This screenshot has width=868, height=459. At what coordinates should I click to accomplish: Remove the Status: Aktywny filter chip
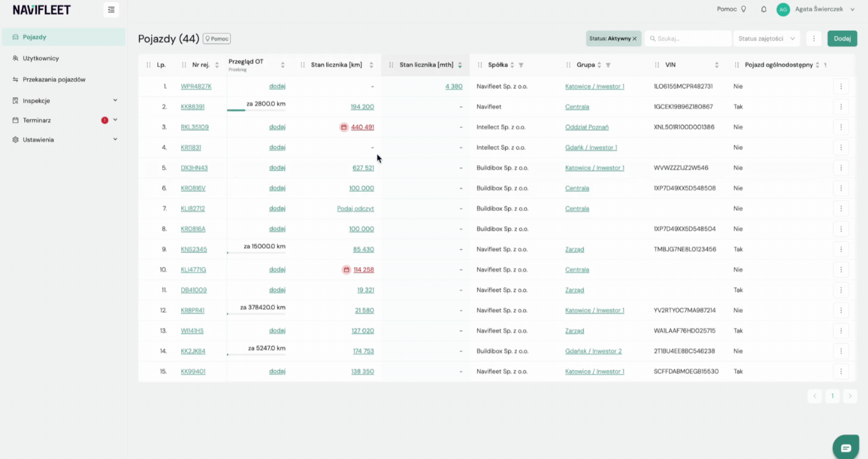(x=635, y=39)
